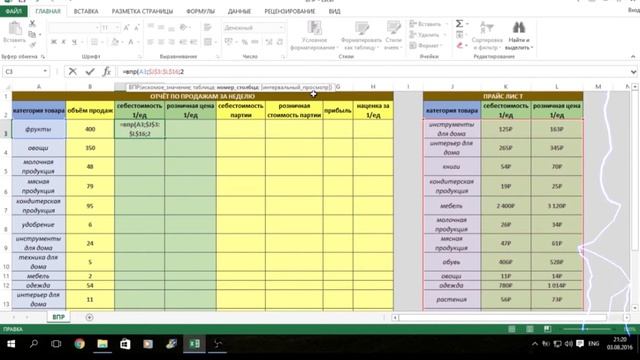Screen dimensions: 640x360
Task: Expand the formula bar with chevron
Action: click(x=633, y=72)
